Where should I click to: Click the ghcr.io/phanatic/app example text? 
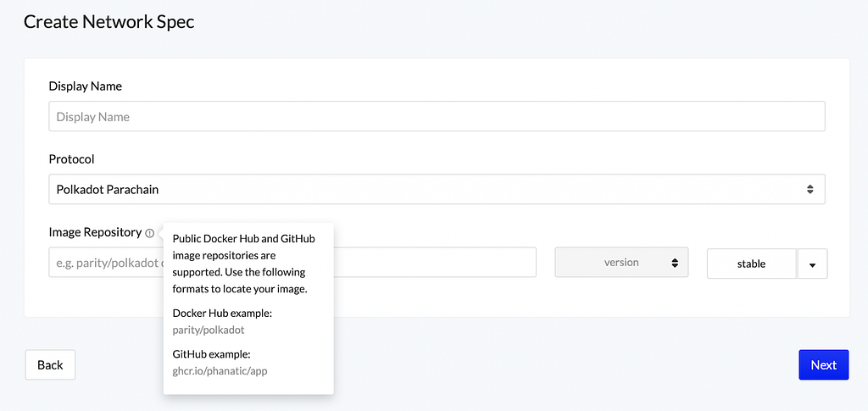[x=220, y=370]
